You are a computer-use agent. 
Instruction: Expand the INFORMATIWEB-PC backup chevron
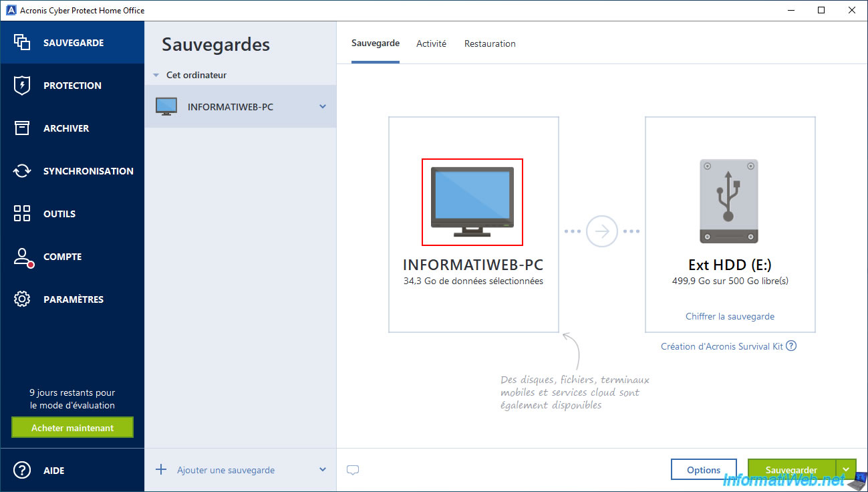[x=323, y=107]
